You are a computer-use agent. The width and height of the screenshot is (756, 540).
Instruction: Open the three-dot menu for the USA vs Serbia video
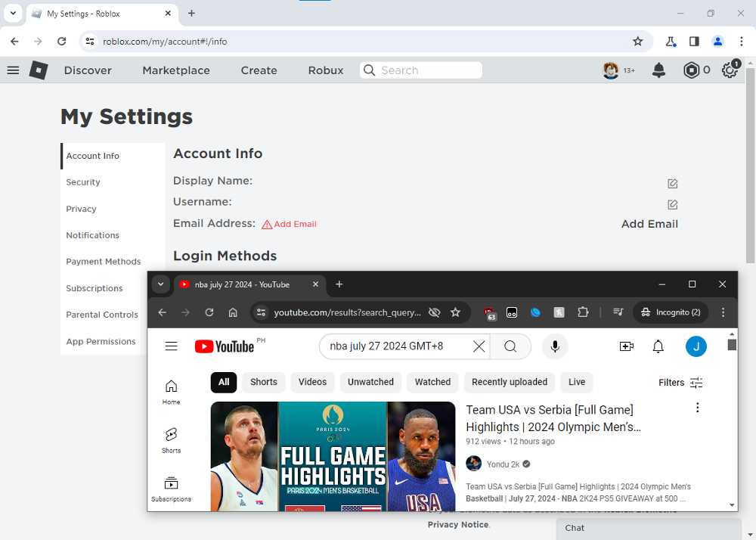click(697, 408)
